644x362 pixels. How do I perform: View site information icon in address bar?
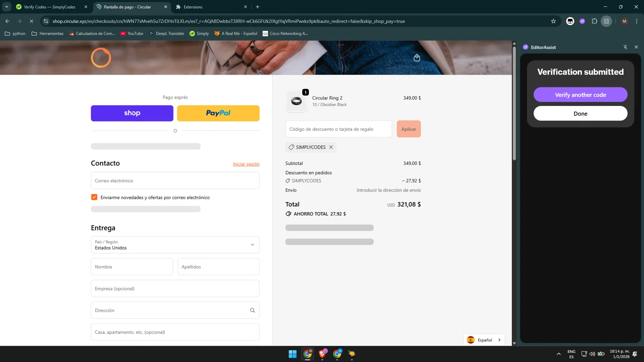(46, 21)
